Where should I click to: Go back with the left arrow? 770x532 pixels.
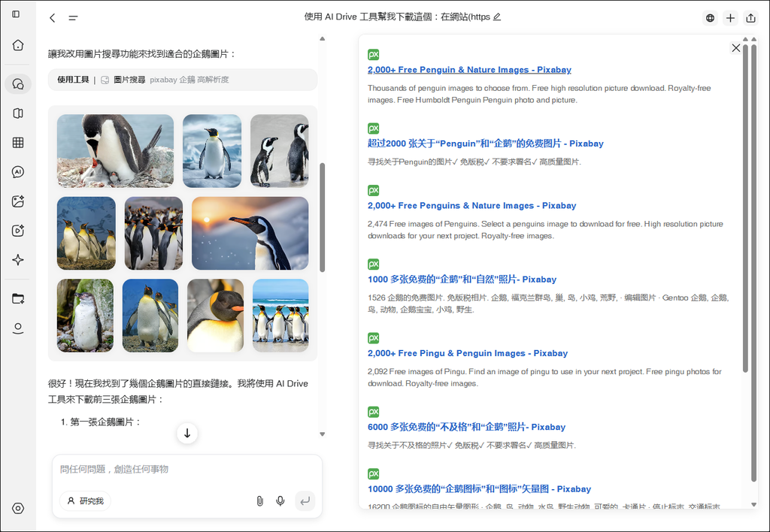52,18
